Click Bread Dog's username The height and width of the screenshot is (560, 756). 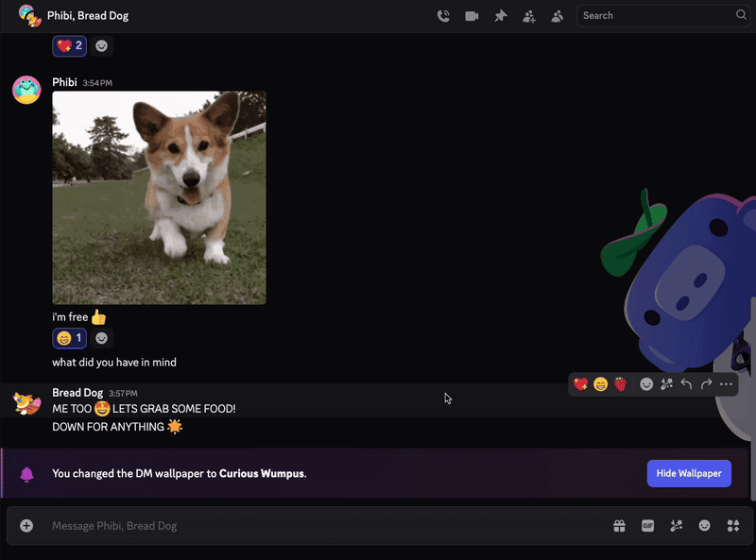click(77, 393)
